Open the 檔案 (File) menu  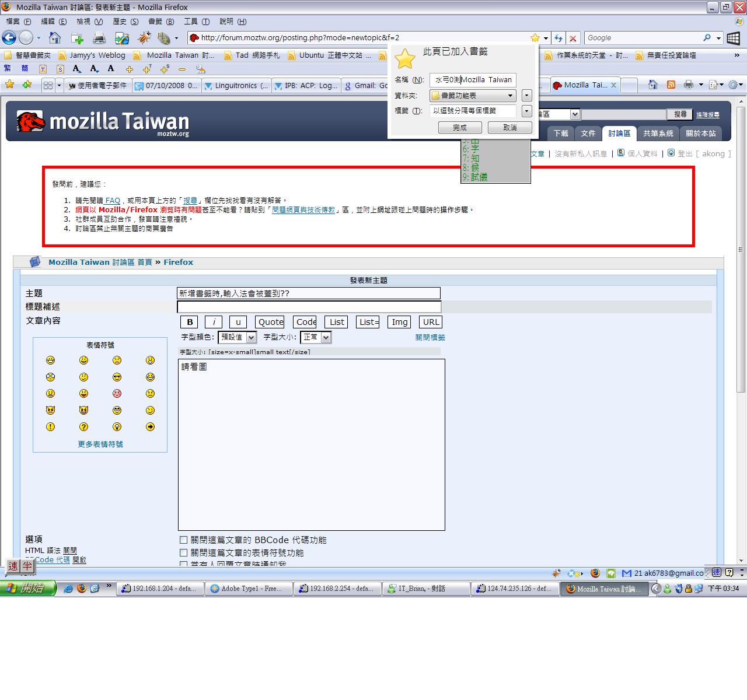(18, 22)
